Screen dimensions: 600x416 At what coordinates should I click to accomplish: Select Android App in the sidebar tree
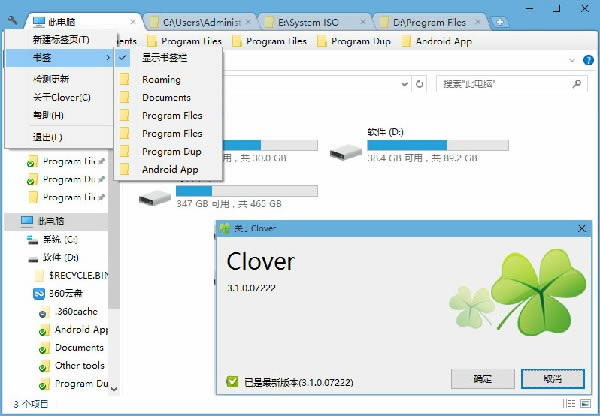81,330
